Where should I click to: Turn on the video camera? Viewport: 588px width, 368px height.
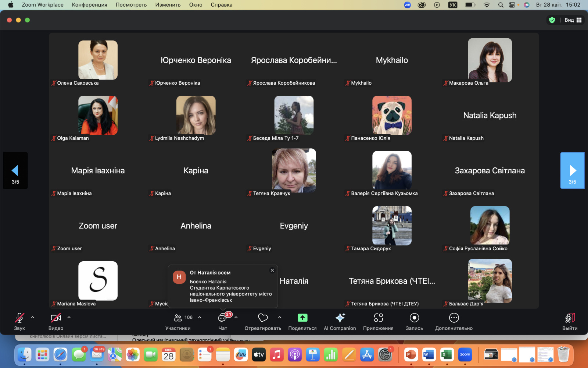tap(56, 318)
